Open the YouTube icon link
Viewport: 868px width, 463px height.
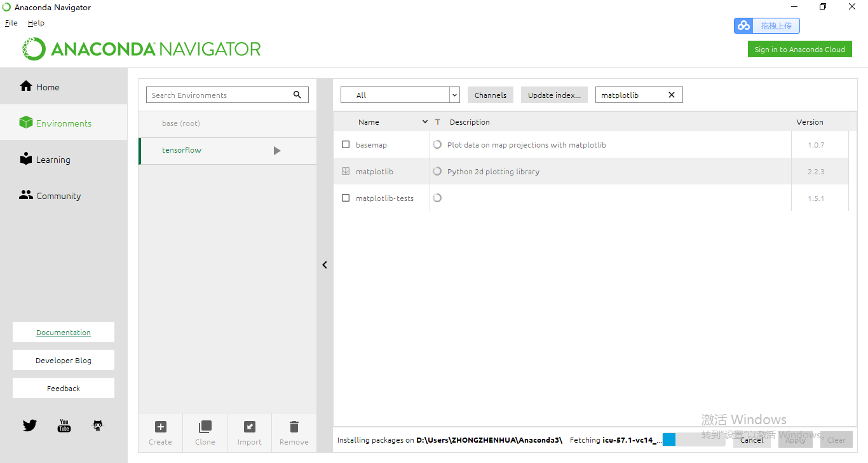click(x=64, y=425)
